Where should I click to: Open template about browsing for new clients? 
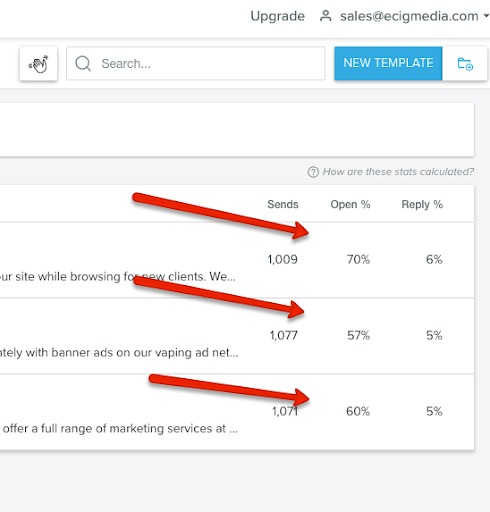[x=118, y=276]
